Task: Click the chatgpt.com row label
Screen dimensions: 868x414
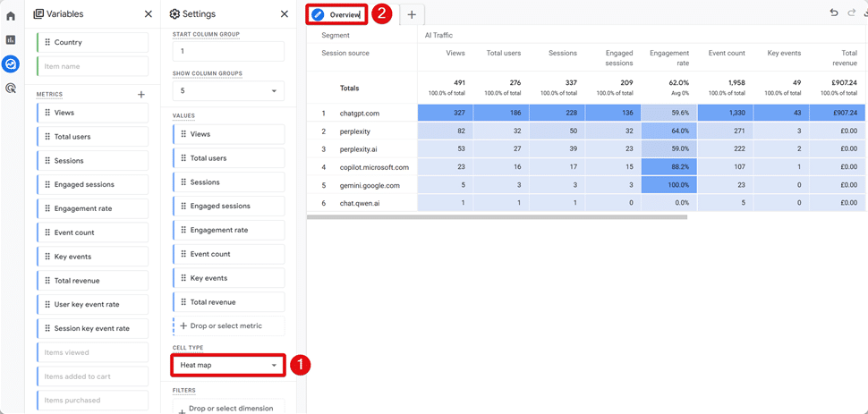Action: 360,113
